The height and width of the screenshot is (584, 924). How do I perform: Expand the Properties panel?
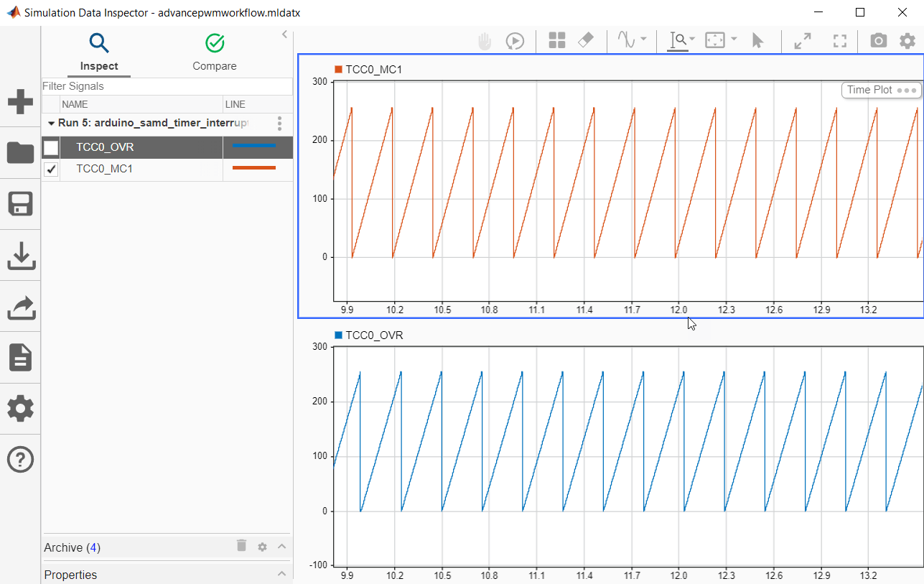[281, 574]
